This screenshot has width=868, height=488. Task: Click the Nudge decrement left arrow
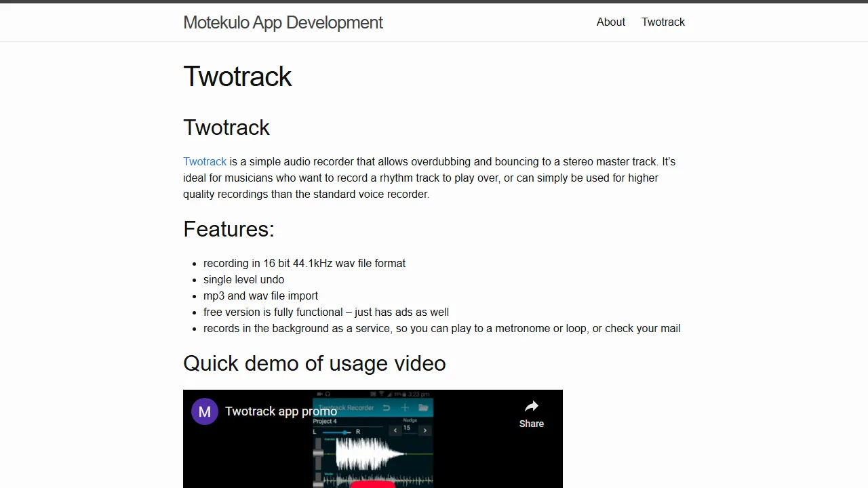point(395,430)
